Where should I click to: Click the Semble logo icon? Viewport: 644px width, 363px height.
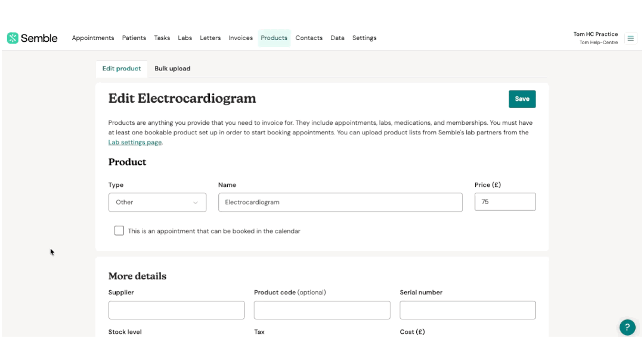tap(13, 38)
